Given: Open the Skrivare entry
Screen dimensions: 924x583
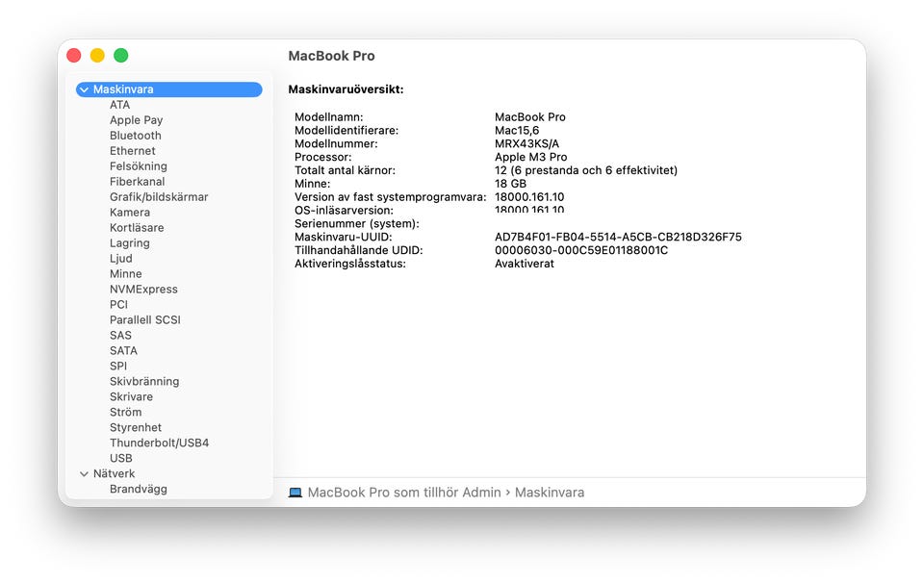Looking at the screenshot, I should [x=132, y=396].
